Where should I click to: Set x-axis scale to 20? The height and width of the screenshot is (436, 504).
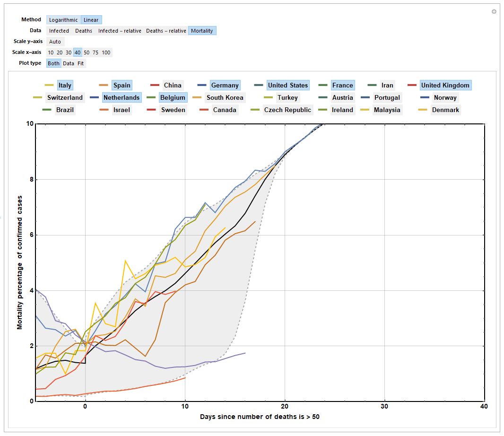(x=60, y=53)
